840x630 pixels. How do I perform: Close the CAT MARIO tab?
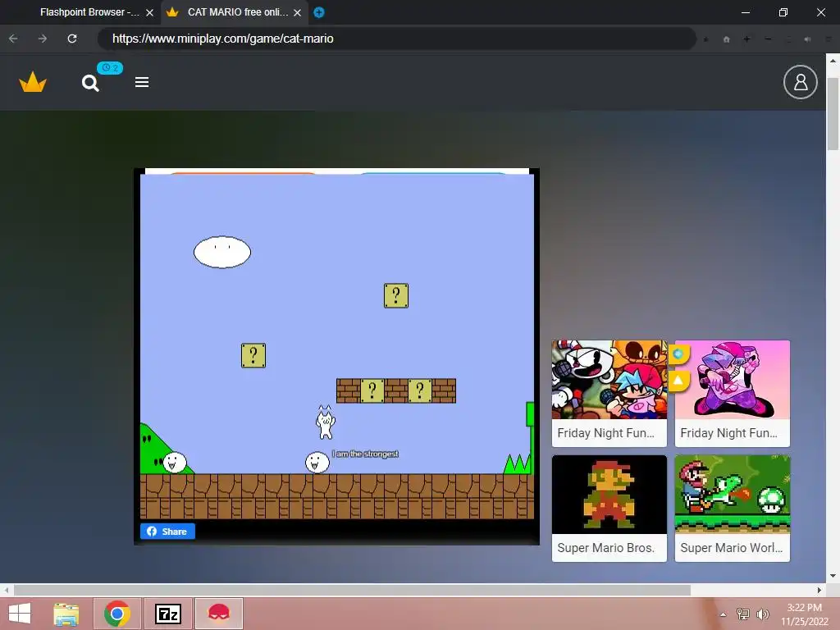coord(297,12)
